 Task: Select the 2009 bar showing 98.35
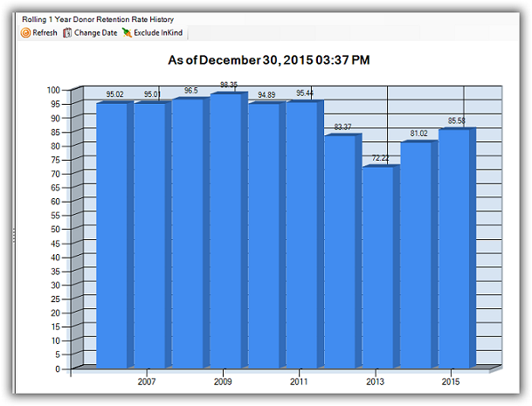tap(225, 231)
